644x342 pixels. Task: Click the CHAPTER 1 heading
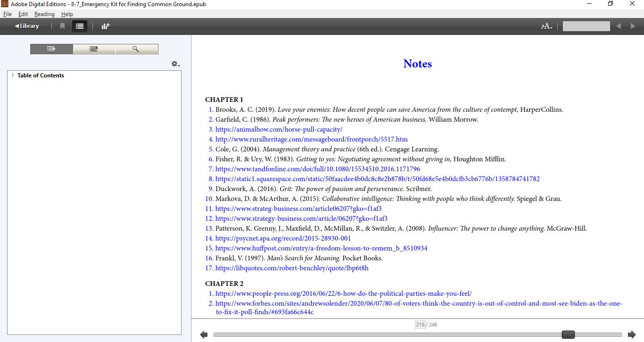click(x=224, y=100)
